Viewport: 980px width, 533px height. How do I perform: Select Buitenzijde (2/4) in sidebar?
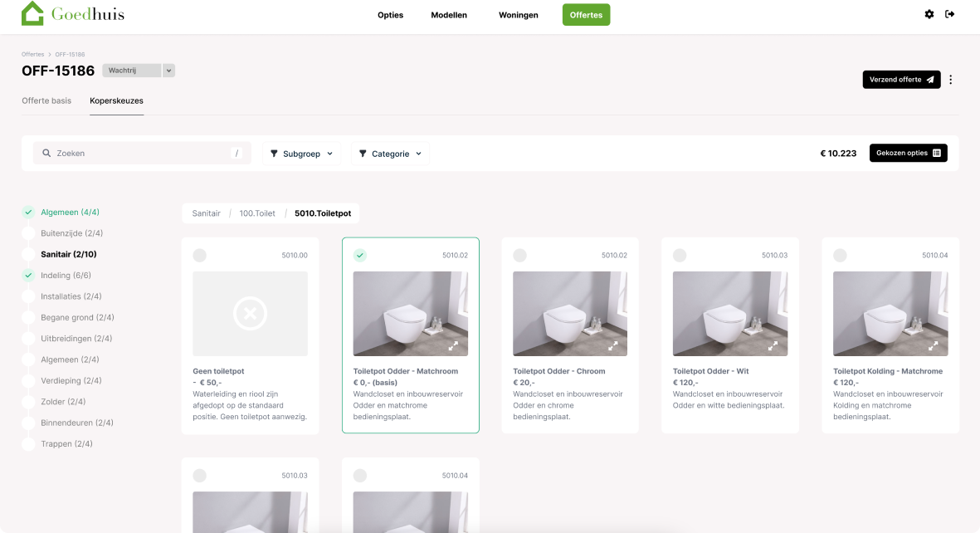coord(72,233)
